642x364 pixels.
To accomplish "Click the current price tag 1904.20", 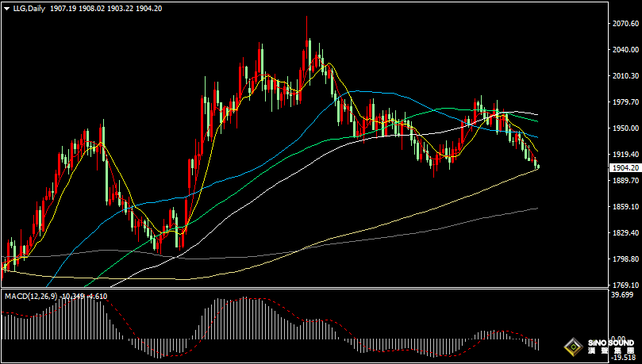I will click(x=625, y=168).
